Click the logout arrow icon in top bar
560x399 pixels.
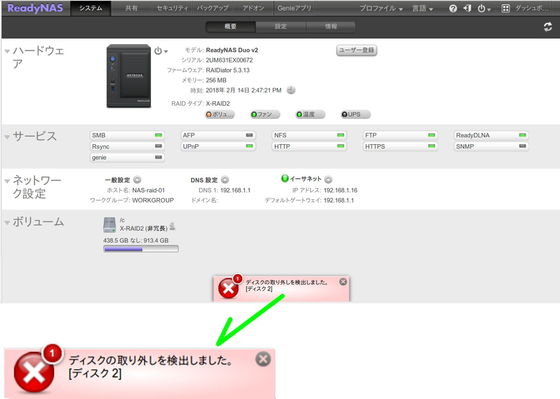[467, 8]
